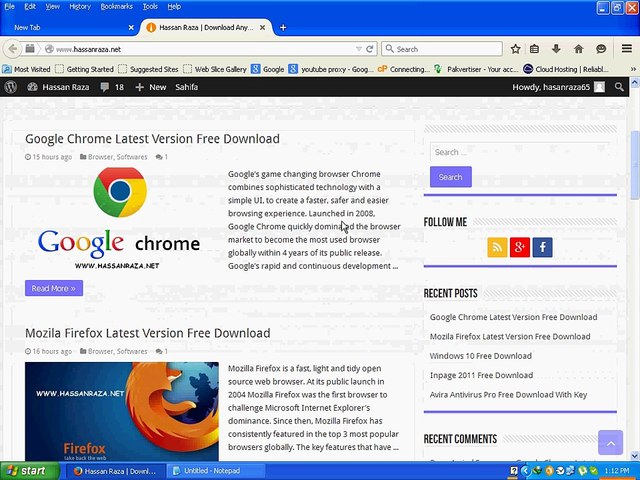Screen dimensions: 640x480
Task: Click New in the WordPress admin bar
Action: point(151,87)
